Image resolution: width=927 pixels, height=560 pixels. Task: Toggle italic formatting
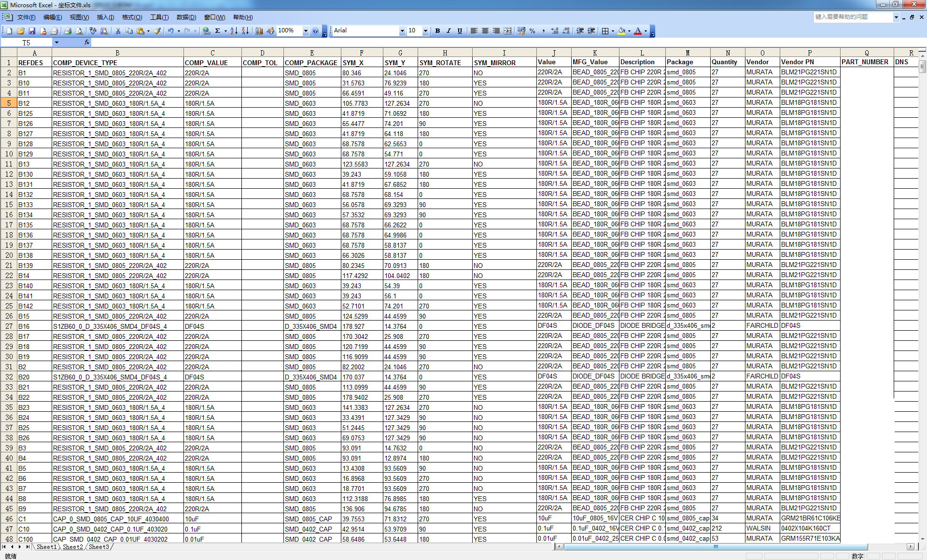point(449,31)
